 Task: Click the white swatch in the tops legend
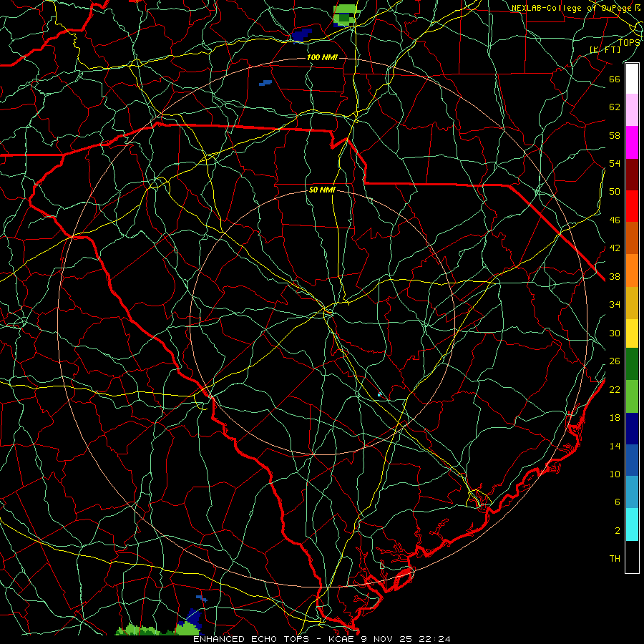click(x=632, y=79)
